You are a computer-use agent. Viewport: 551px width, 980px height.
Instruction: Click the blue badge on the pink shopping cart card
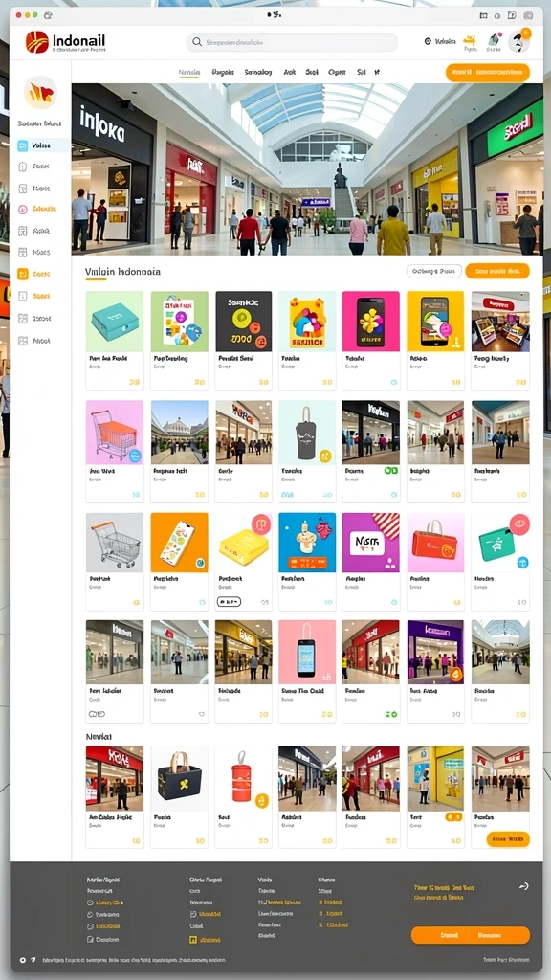point(134,457)
